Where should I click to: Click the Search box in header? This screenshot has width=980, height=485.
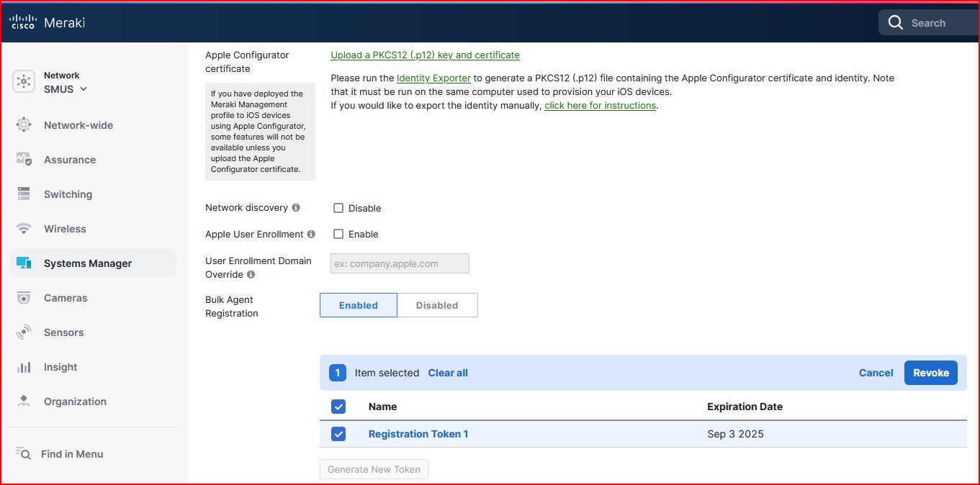click(929, 23)
